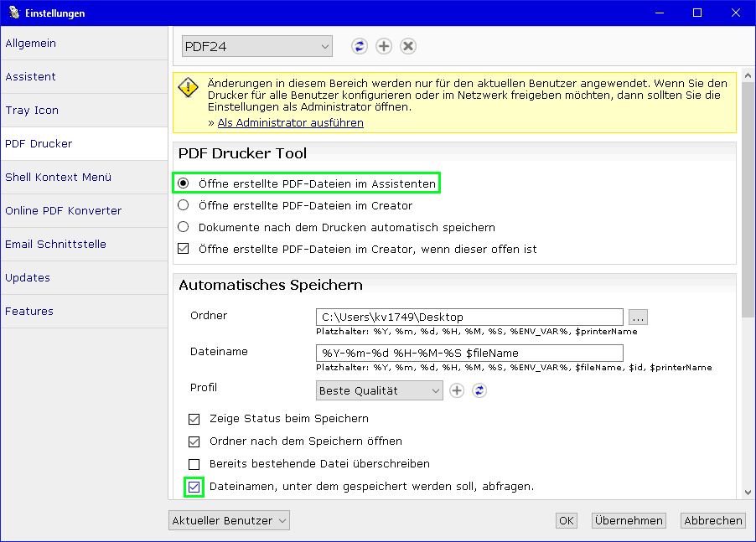Click the warning icon in yellow notice

pyautogui.click(x=190, y=85)
